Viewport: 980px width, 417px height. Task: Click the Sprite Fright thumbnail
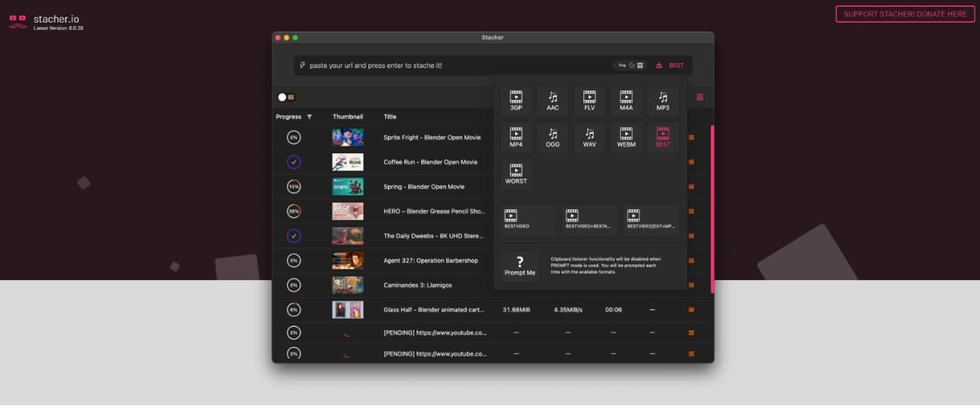[348, 137]
